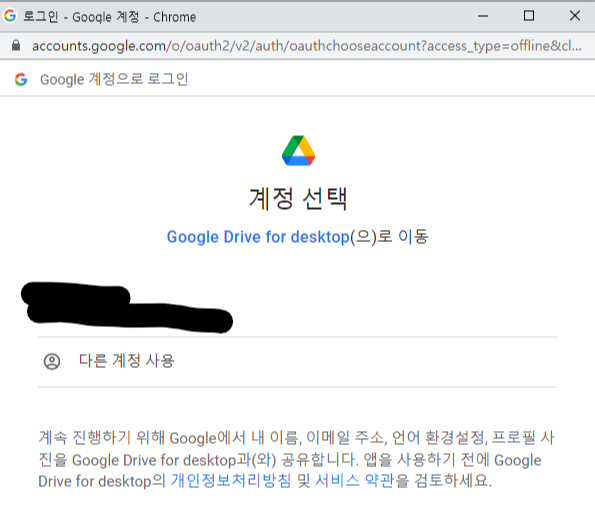The width and height of the screenshot is (595, 523).
Task: Maximize the Chrome login window
Action: (529, 16)
